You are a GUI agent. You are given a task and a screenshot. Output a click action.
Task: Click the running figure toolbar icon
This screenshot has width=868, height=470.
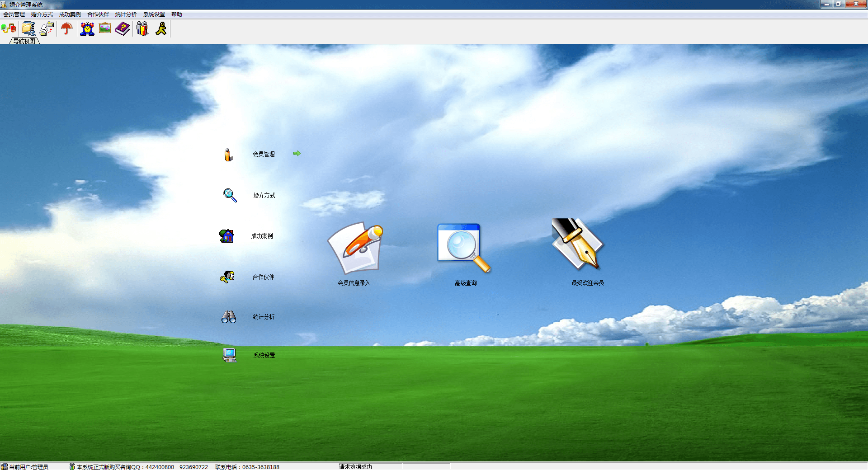pos(161,28)
